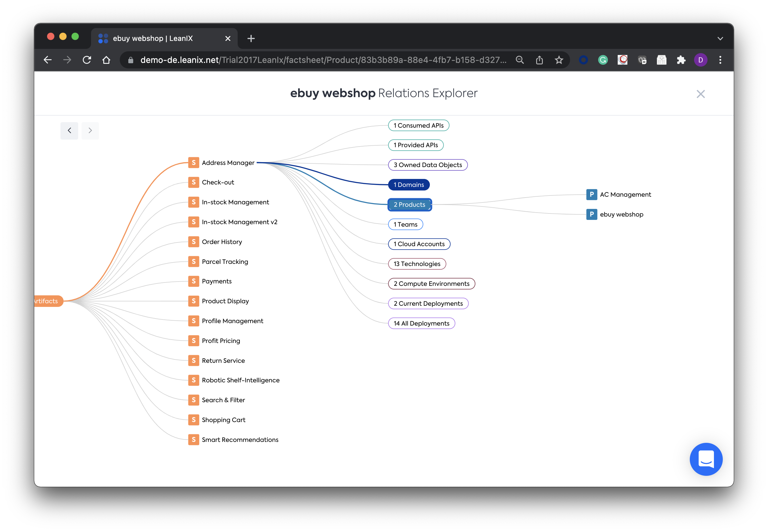
Task: Select the Payments tree item
Action: [x=216, y=281]
